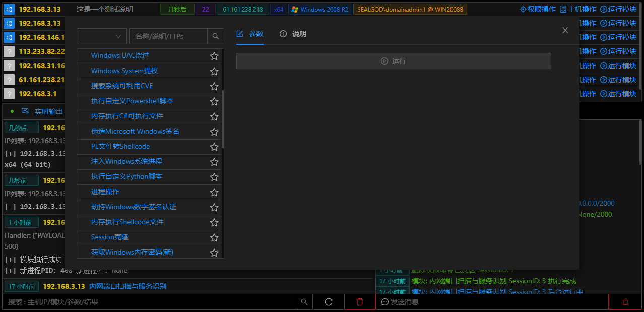This screenshot has width=644, height=312.
Task: Focus the 名称/说明/TTPs search field
Action: pos(168,36)
